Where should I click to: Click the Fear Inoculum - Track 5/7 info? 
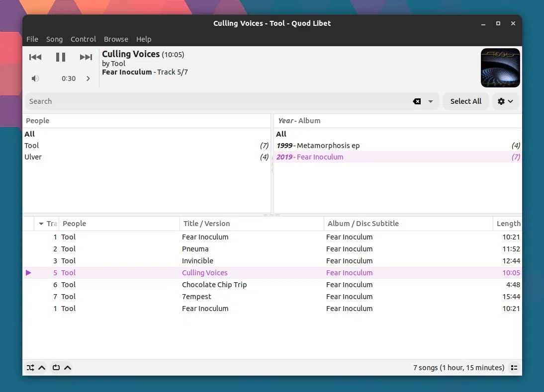(x=145, y=72)
